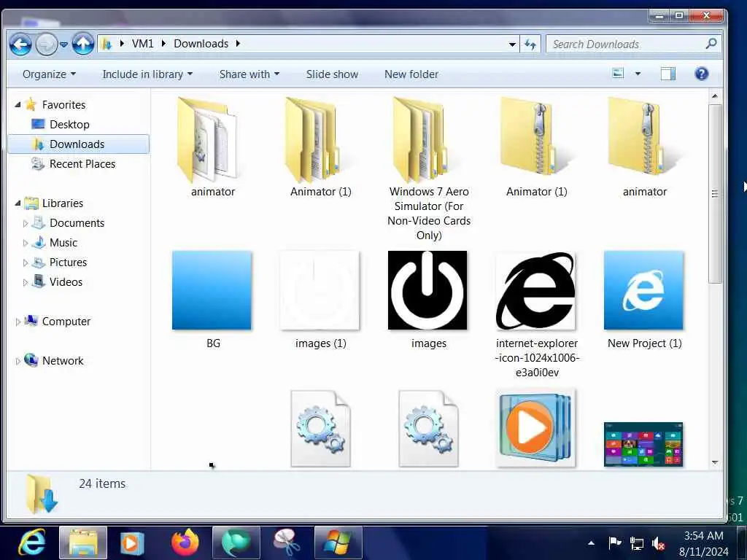Viewport: 747px width, 560px height.
Task: Open Snipping Tool from taskbar
Action: [286, 542]
